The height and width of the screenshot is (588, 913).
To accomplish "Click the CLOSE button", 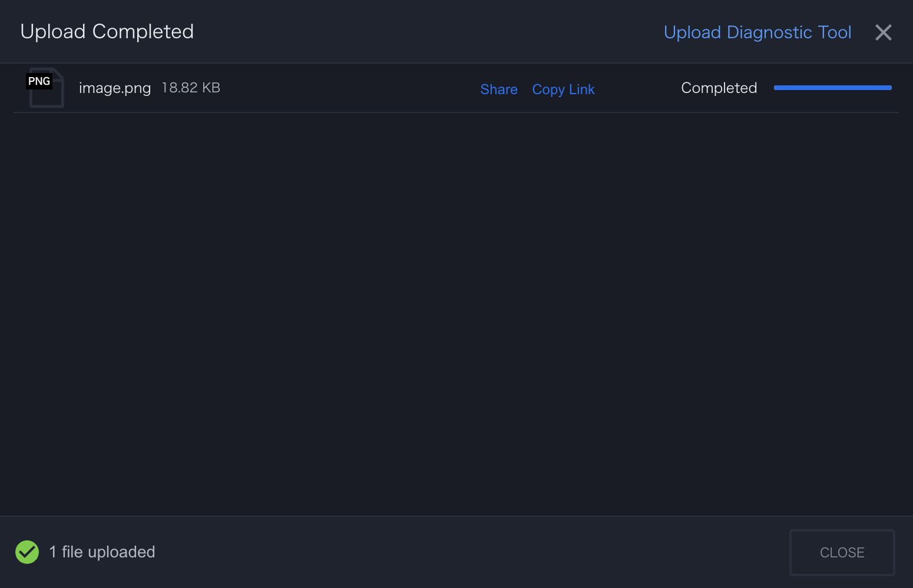I will 842,552.
